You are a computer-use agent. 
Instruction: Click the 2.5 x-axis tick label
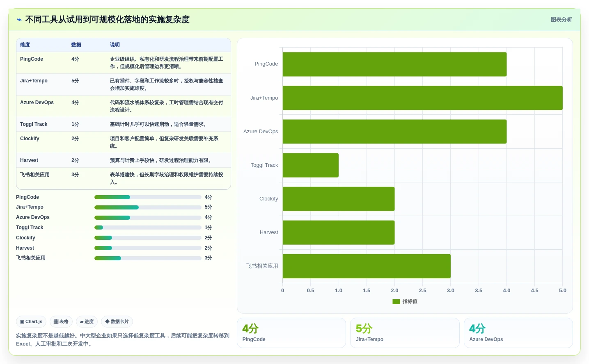[x=423, y=291]
